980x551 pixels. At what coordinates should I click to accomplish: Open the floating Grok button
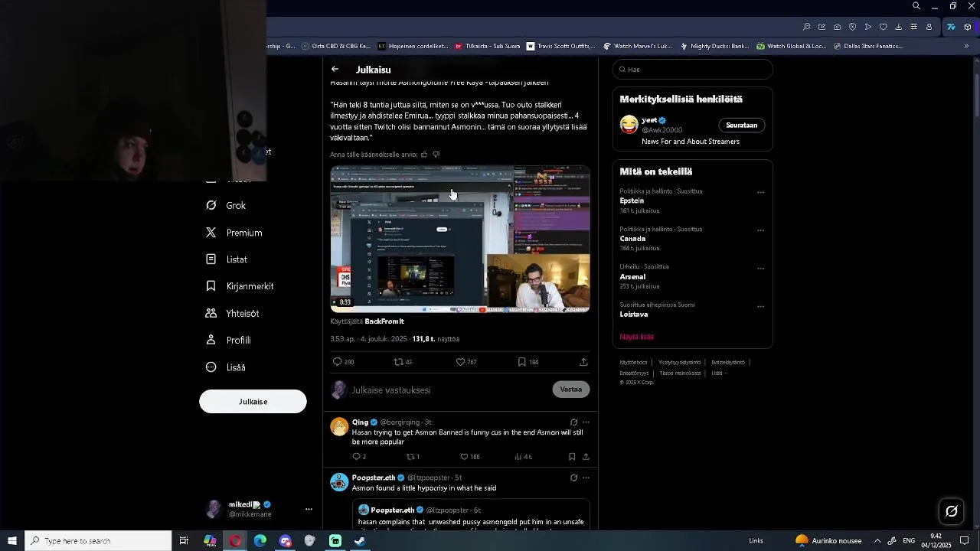[952, 511]
